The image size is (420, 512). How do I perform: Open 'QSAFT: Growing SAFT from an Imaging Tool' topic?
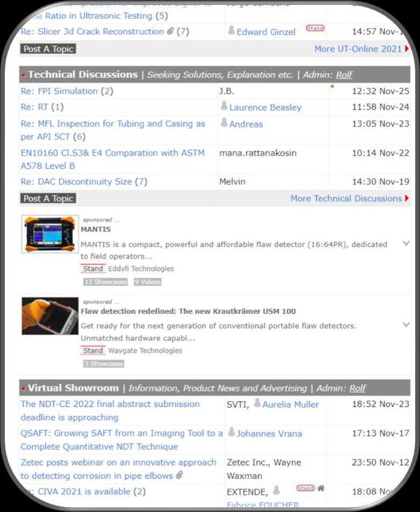tap(122, 440)
